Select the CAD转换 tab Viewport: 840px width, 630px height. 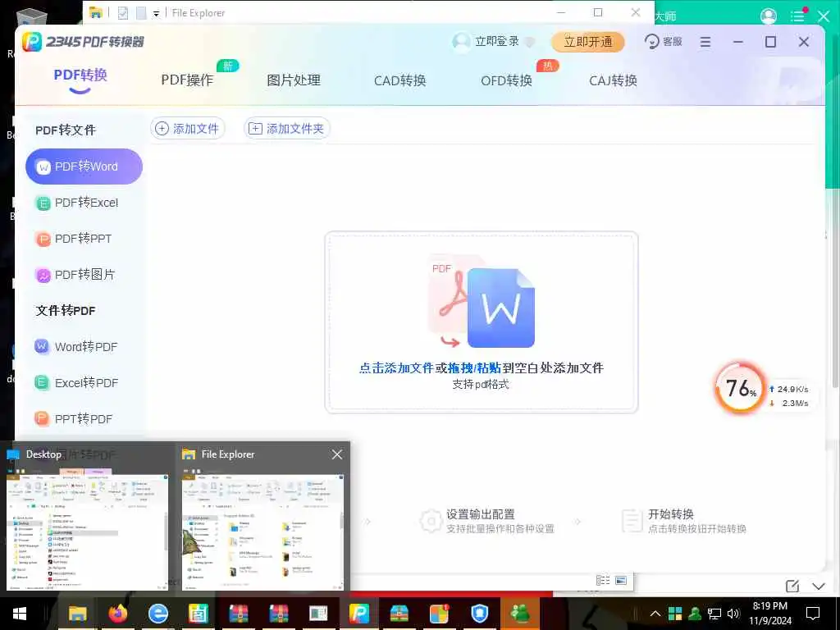pyautogui.click(x=399, y=80)
